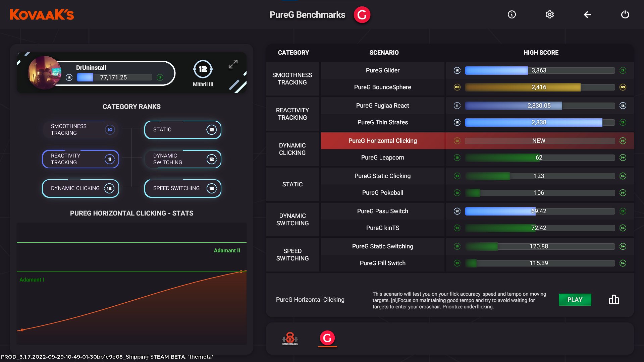
Task: Click PureG BounceSphere score bar
Action: (x=539, y=87)
